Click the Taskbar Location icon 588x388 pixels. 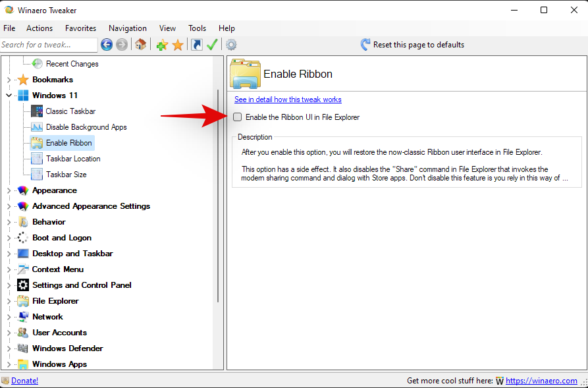pos(37,159)
